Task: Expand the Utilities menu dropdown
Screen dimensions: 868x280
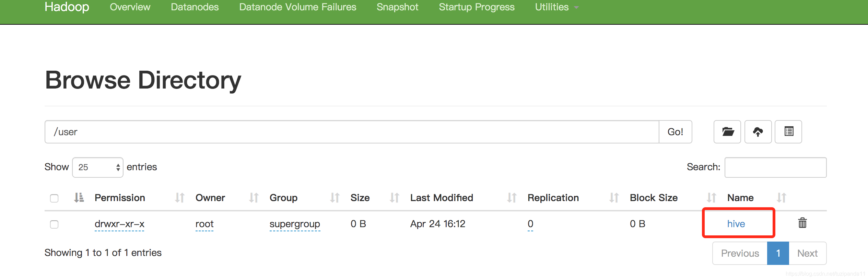Action: (x=556, y=7)
